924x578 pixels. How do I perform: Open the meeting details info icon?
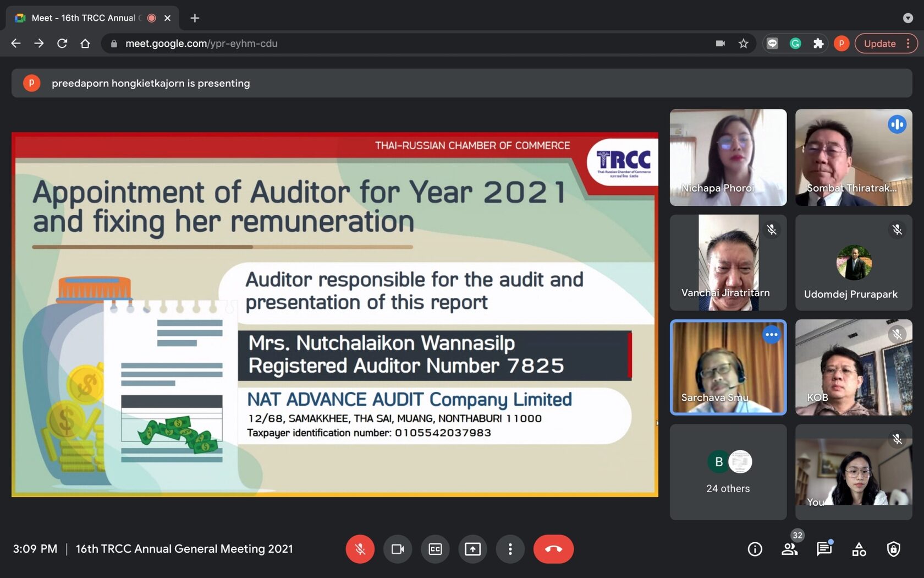click(755, 549)
